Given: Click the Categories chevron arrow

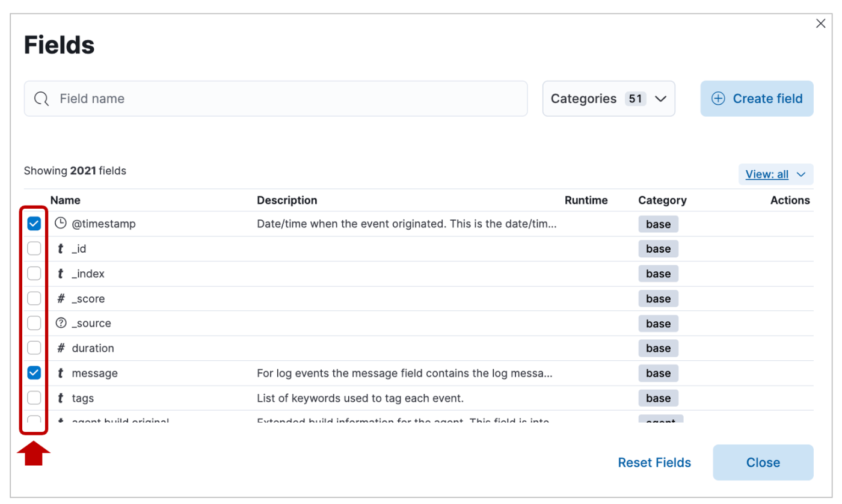Looking at the screenshot, I should coord(660,99).
